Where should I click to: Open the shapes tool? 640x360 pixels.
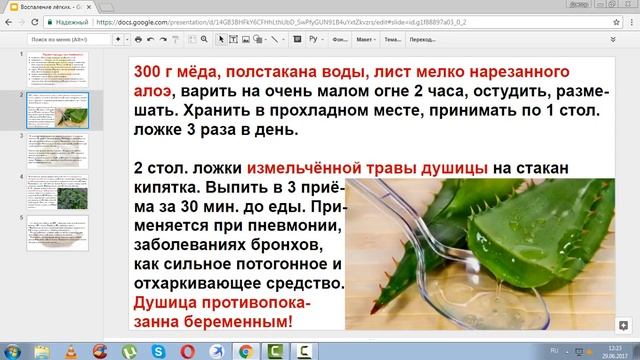(258, 40)
